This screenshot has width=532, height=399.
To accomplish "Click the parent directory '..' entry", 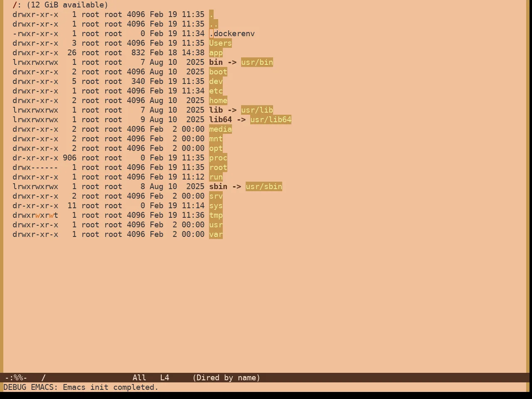I will point(214,24).
